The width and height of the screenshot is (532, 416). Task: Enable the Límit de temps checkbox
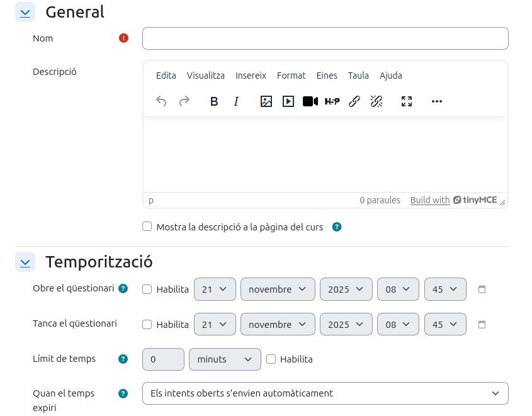pos(271,359)
